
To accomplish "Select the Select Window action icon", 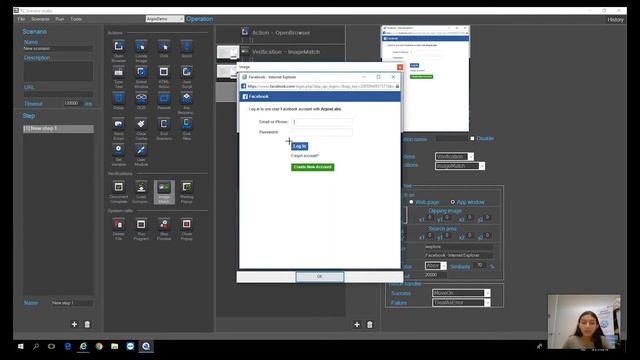I will [x=141, y=72].
